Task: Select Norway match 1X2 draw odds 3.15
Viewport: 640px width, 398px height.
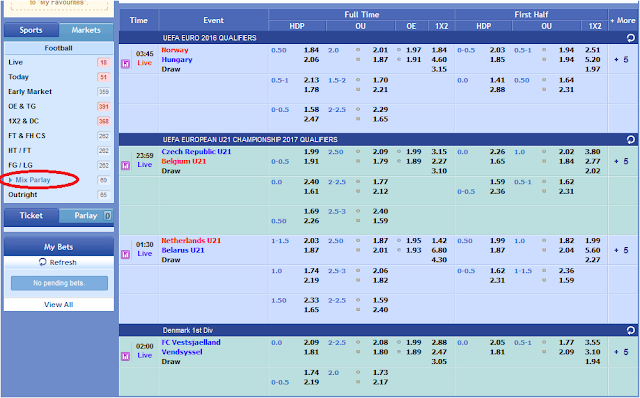Action: [439, 69]
